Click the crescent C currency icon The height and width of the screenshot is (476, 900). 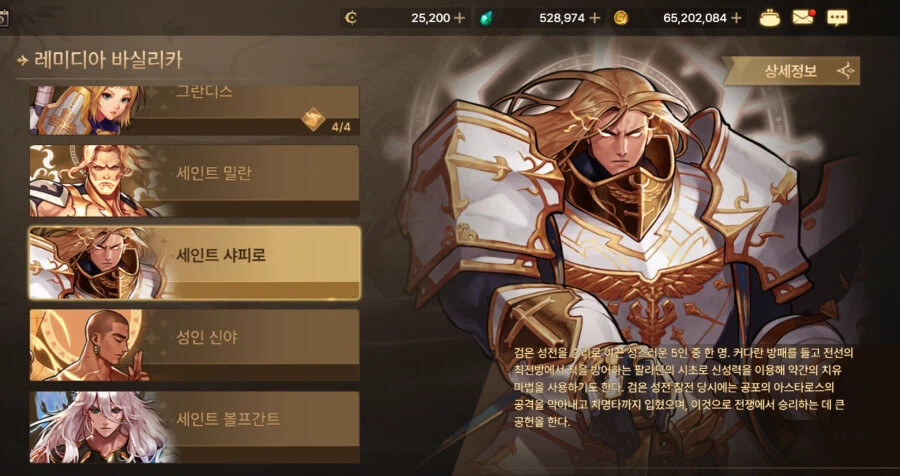[x=351, y=18]
